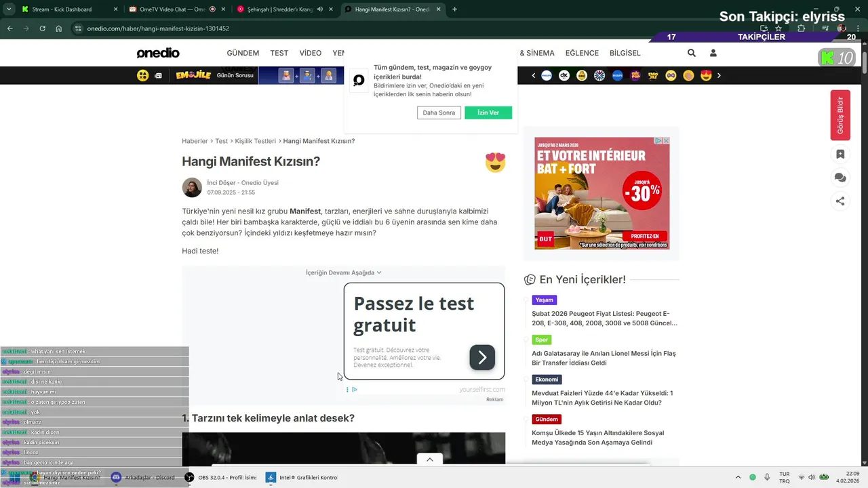Click the Ekonomi category tag

[547, 380]
